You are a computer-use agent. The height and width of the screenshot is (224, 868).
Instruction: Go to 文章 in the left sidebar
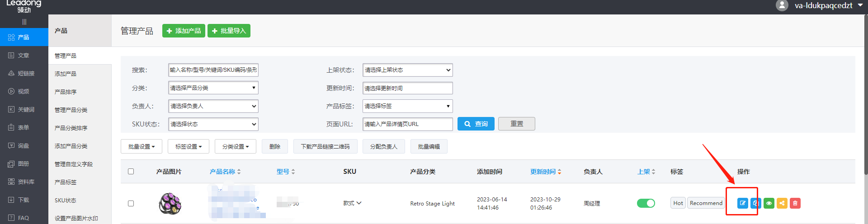click(x=24, y=55)
